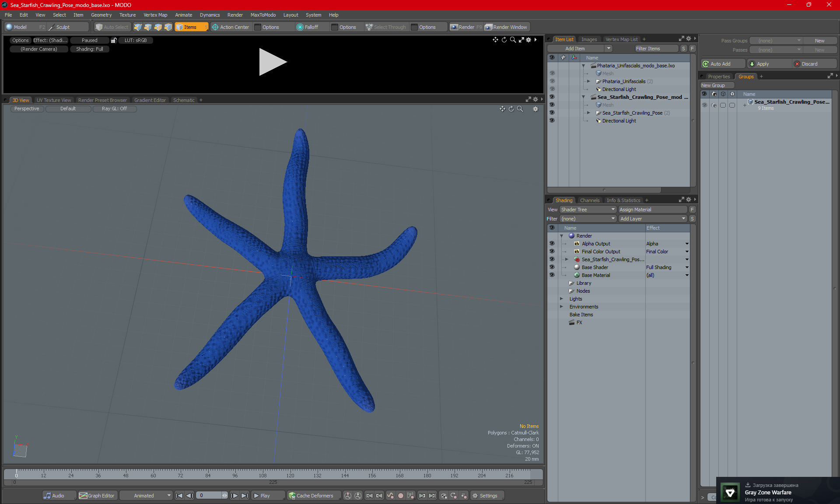Open Add Item dropdown arrow
The image size is (840, 504).
(609, 49)
